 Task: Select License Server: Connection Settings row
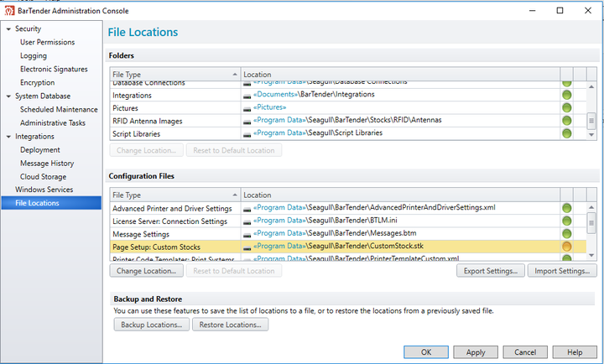[348, 221]
